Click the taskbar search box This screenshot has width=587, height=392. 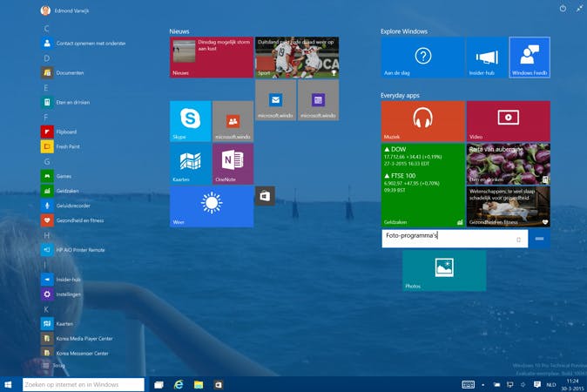[83, 384]
